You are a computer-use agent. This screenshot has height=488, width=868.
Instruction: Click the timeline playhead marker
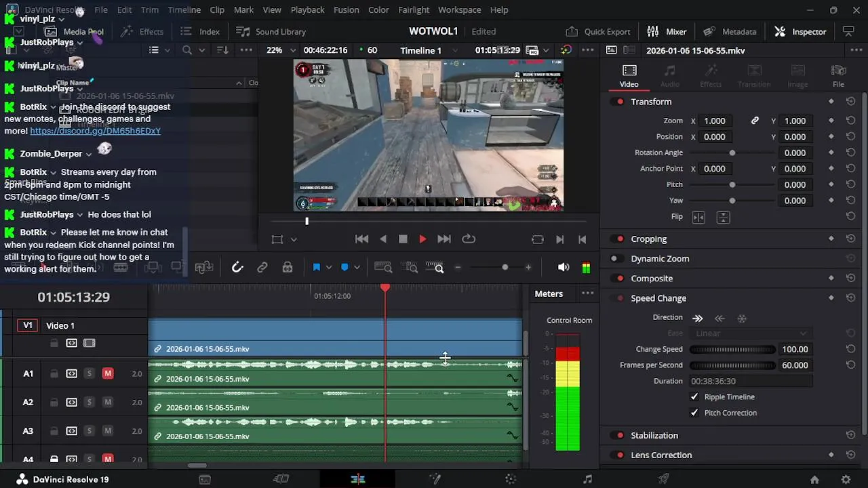pos(385,289)
